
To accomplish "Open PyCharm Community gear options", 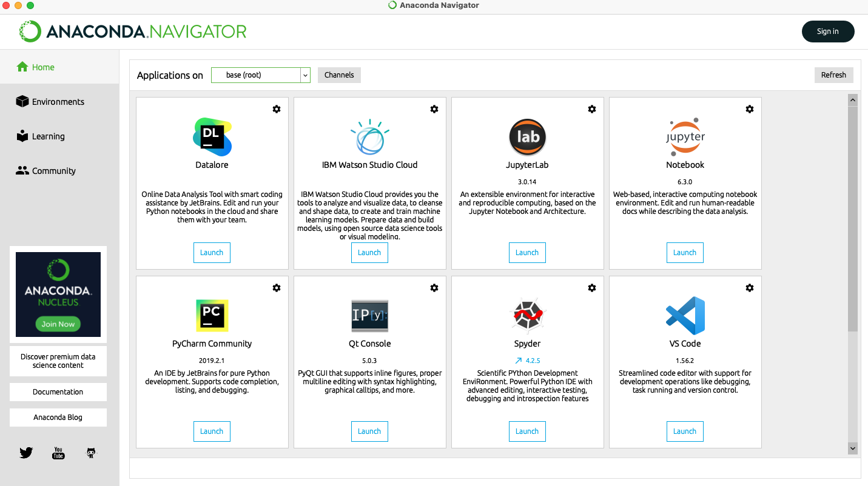I will coord(277,288).
